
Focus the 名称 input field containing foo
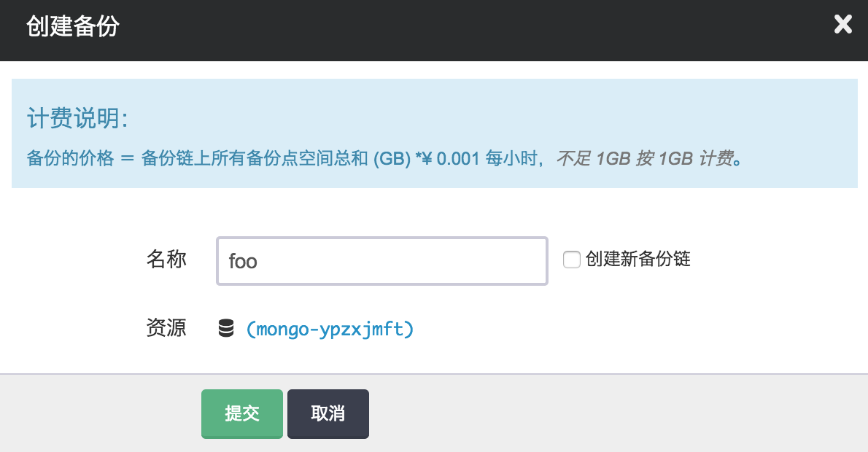click(x=381, y=260)
